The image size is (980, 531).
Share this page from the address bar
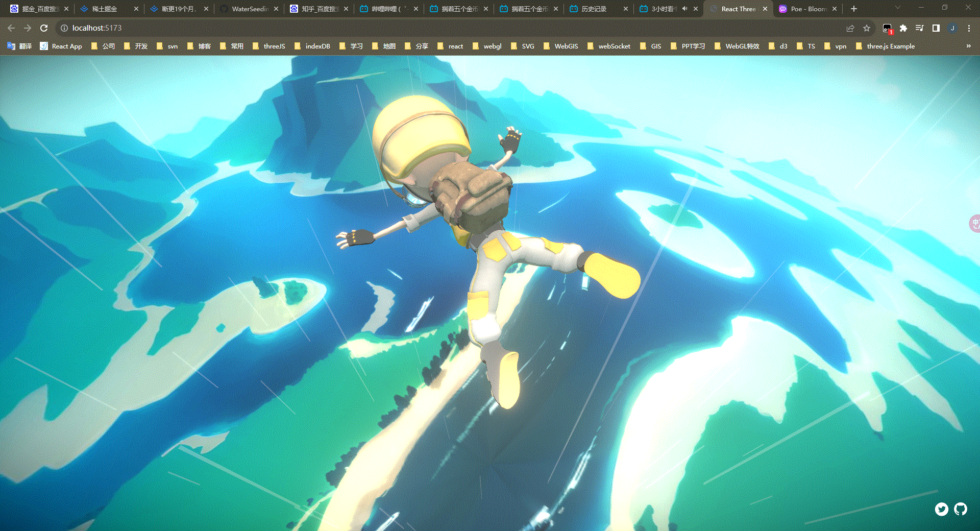(850, 28)
